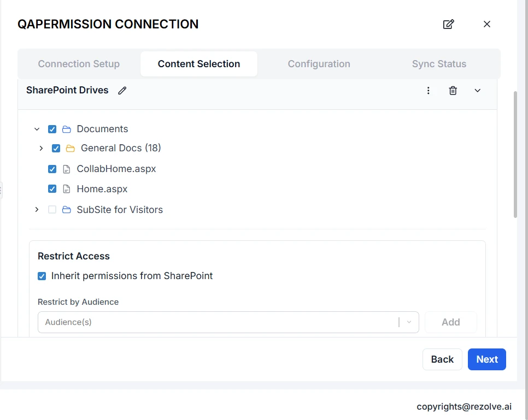Viewport: 528px width, 420px height.
Task: Disable Inherit permissions from SharePoint
Action: (42, 276)
